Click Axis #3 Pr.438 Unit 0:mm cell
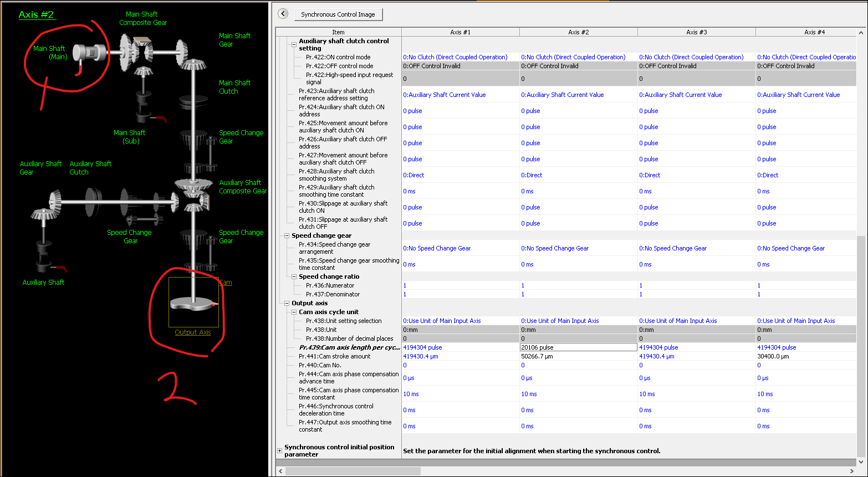 [x=697, y=330]
